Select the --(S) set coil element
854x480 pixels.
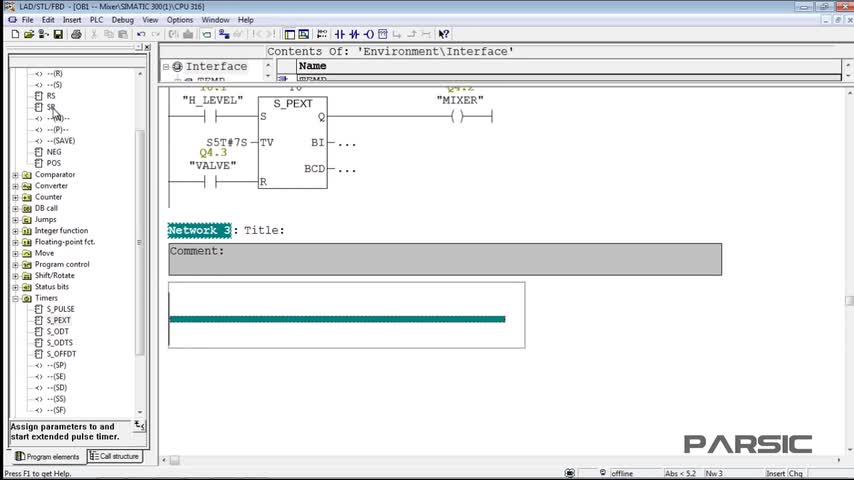(x=54, y=84)
